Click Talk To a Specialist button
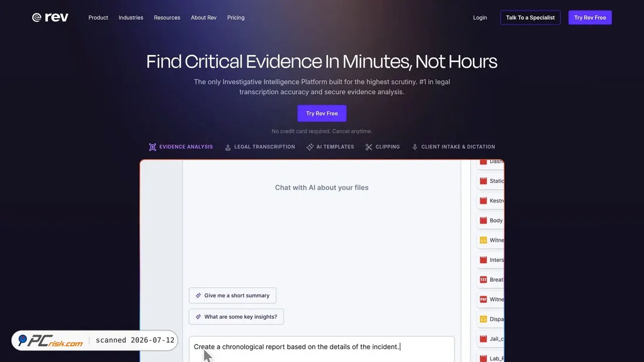The width and height of the screenshot is (644, 362). (530, 18)
